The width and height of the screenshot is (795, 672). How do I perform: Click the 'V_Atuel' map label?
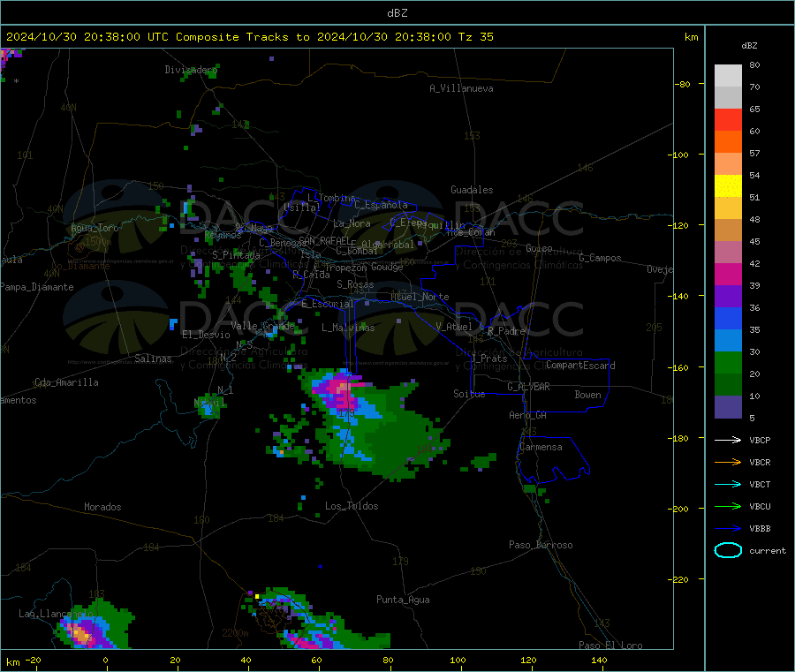click(x=454, y=327)
